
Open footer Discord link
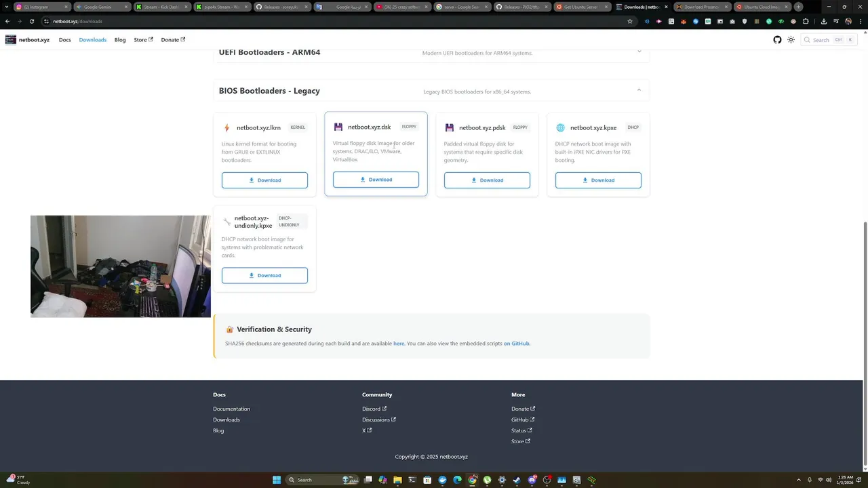374,409
